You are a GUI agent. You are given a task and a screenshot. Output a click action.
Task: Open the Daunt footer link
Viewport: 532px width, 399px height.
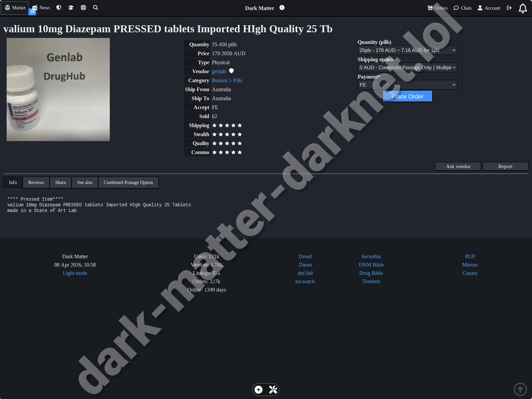305,265
